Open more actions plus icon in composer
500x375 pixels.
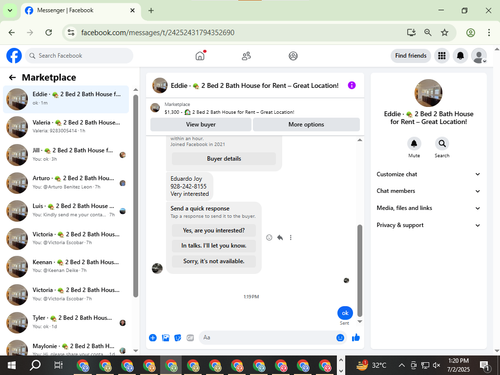(153, 338)
